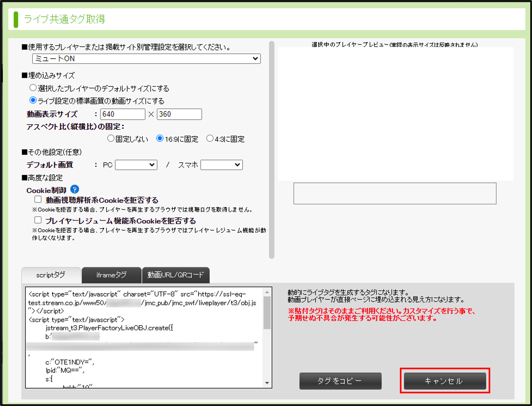Open the スマホ default quality dropdown
This screenshot has width=532, height=406.
click(x=221, y=165)
